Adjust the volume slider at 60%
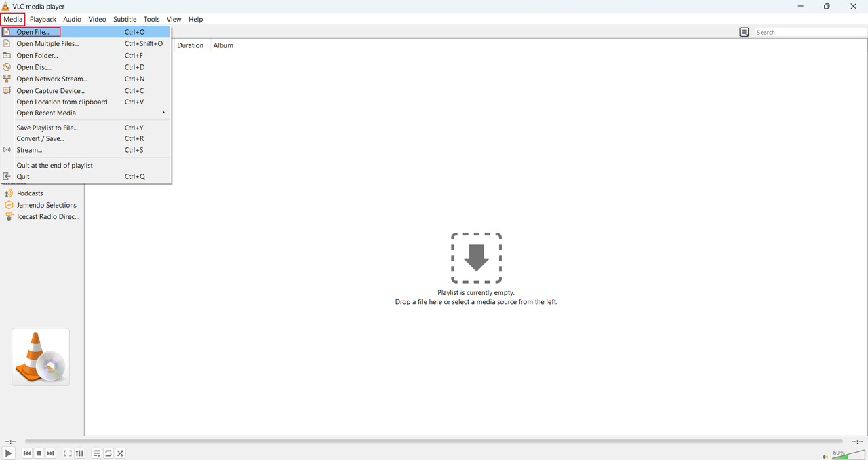 tap(848, 455)
